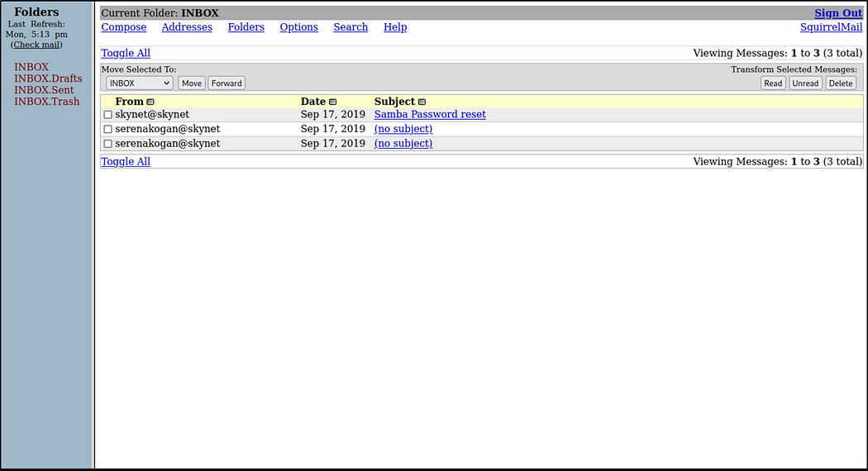Click the skynet@skynet sender text
The height and width of the screenshot is (471, 868).
tap(152, 115)
